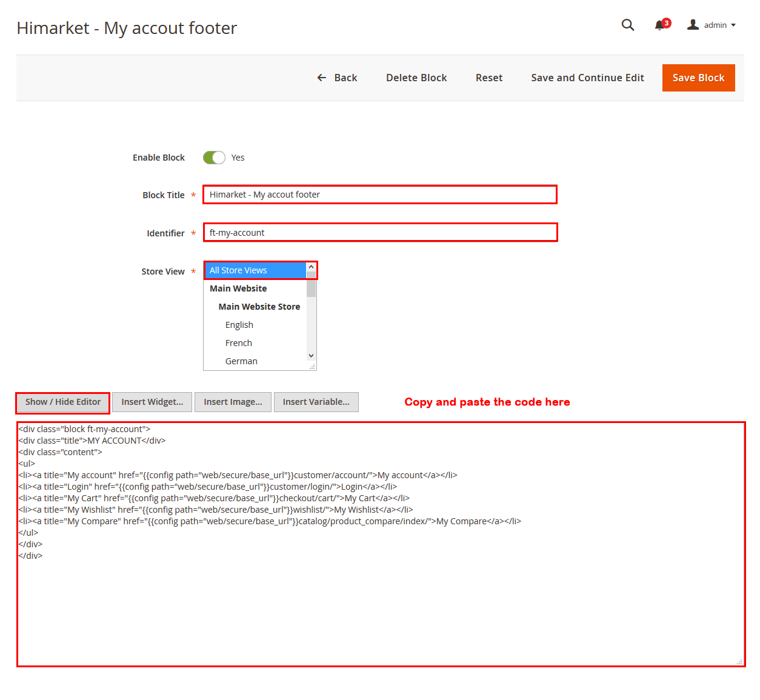Click the Identifier text field
The image size is (760, 700).
[379, 233]
